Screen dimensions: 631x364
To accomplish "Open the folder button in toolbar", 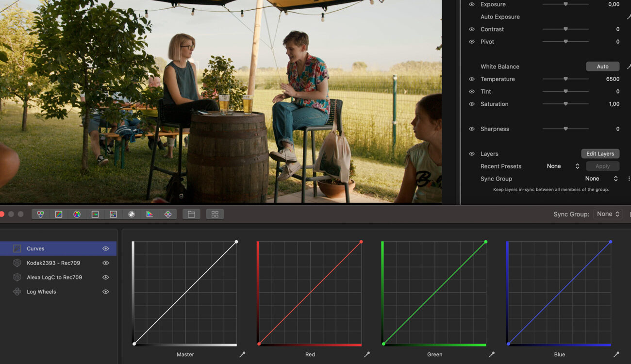I will coord(191,214).
